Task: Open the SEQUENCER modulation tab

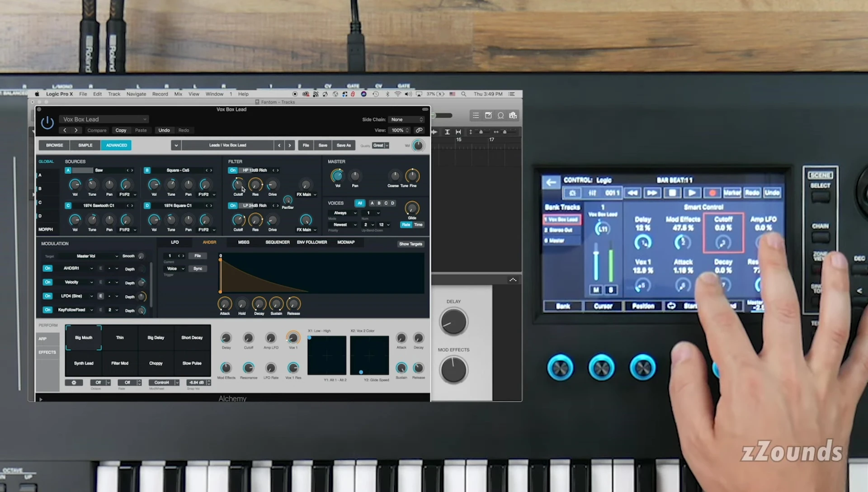Action: [x=277, y=242]
